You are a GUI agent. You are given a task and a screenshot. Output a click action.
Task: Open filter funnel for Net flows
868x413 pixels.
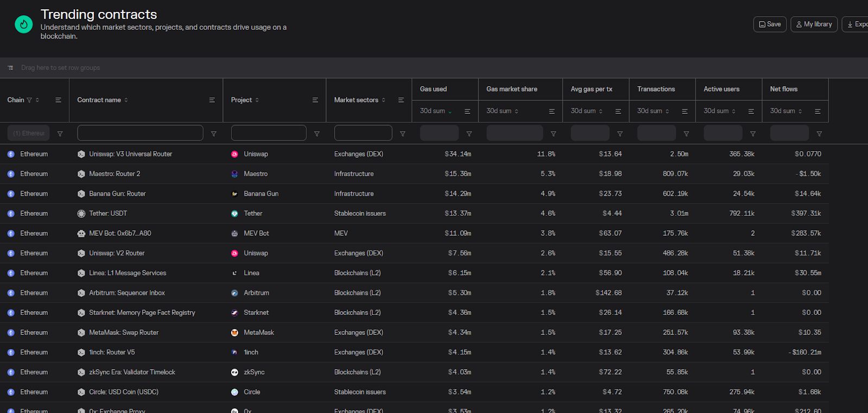pyautogui.click(x=819, y=133)
